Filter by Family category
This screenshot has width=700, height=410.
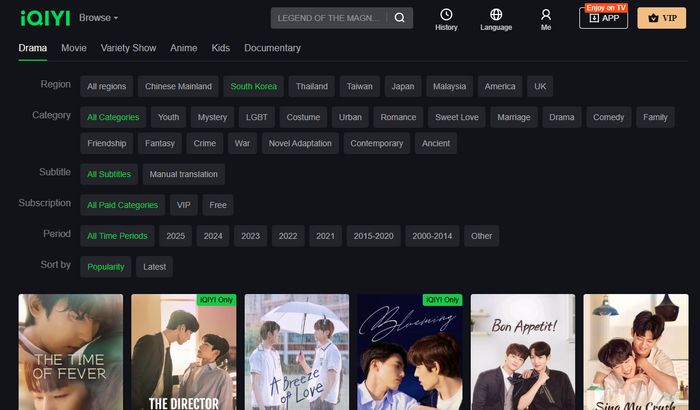(655, 117)
